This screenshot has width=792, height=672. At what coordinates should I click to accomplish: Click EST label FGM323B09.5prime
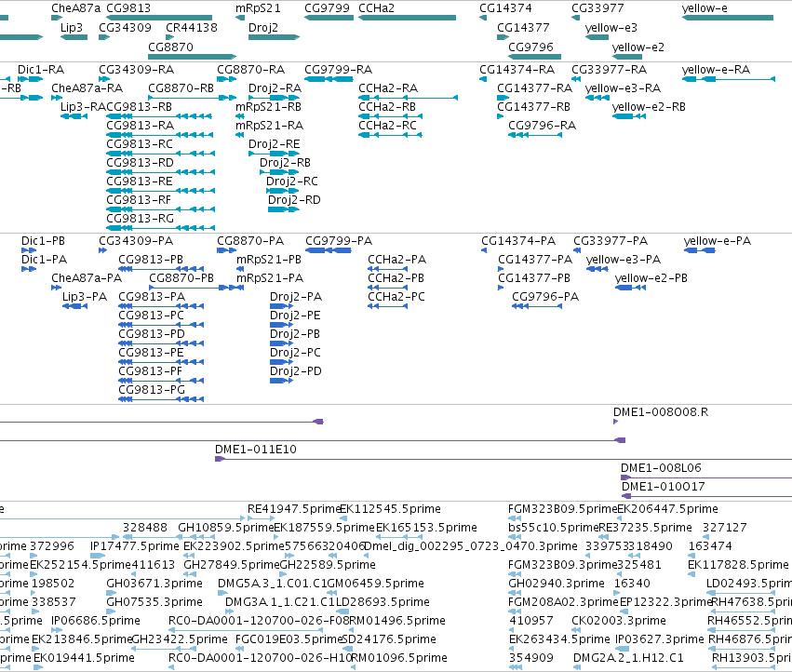563,509
